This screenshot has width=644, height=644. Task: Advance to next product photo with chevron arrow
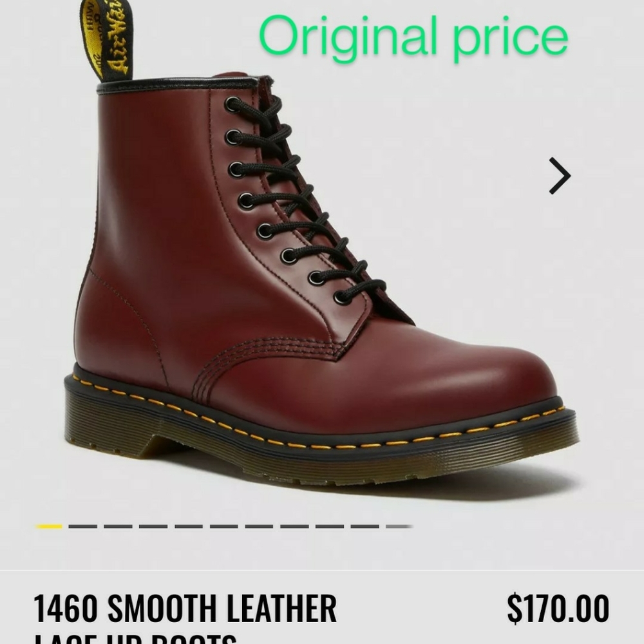click(560, 176)
